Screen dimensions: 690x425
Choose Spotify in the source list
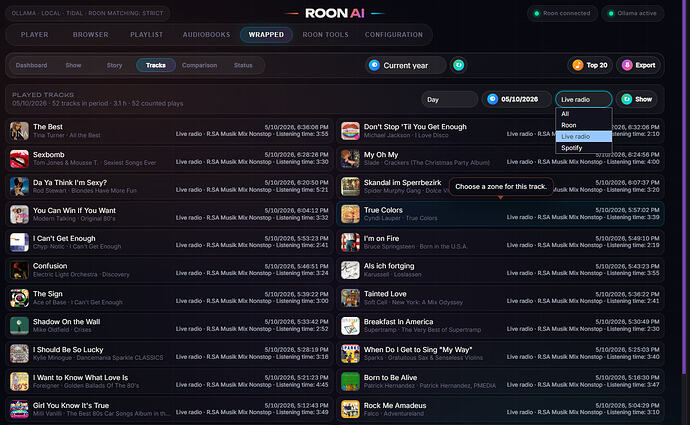[x=584, y=148]
